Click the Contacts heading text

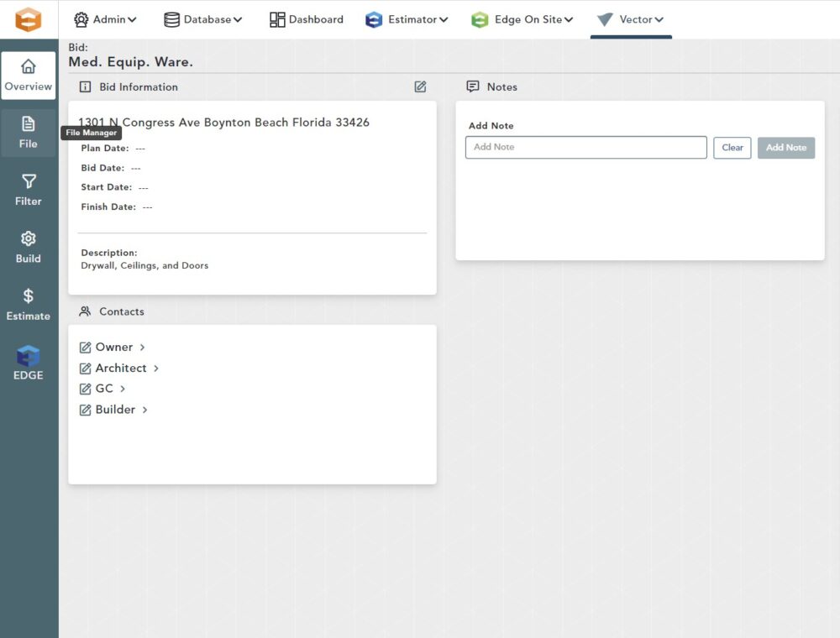[x=122, y=311]
